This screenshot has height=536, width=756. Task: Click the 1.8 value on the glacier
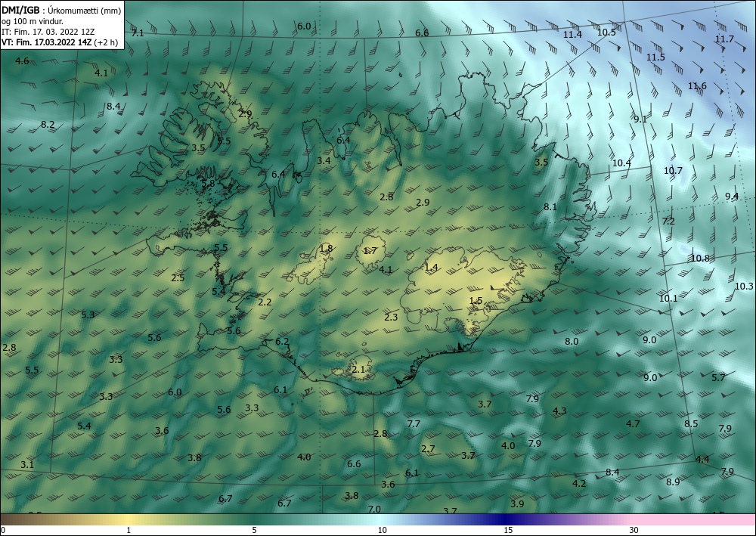pyautogui.click(x=326, y=249)
